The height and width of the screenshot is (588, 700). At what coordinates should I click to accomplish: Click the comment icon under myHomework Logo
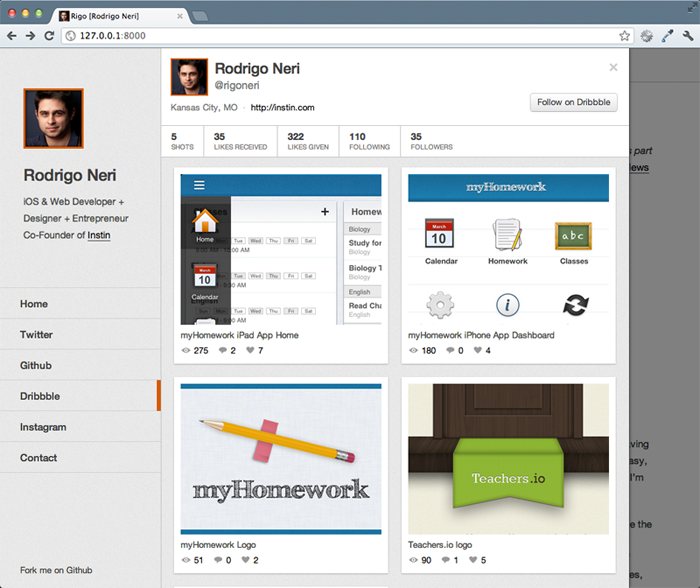pyautogui.click(x=218, y=560)
